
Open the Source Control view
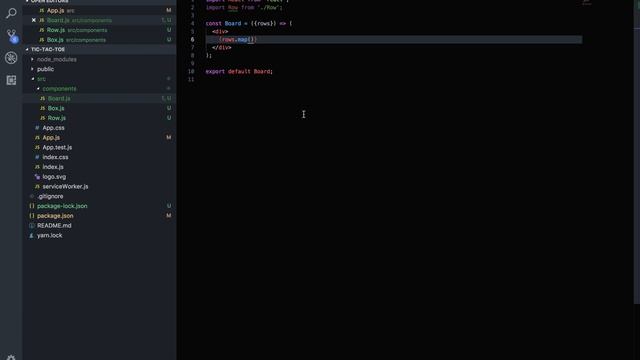point(11,36)
